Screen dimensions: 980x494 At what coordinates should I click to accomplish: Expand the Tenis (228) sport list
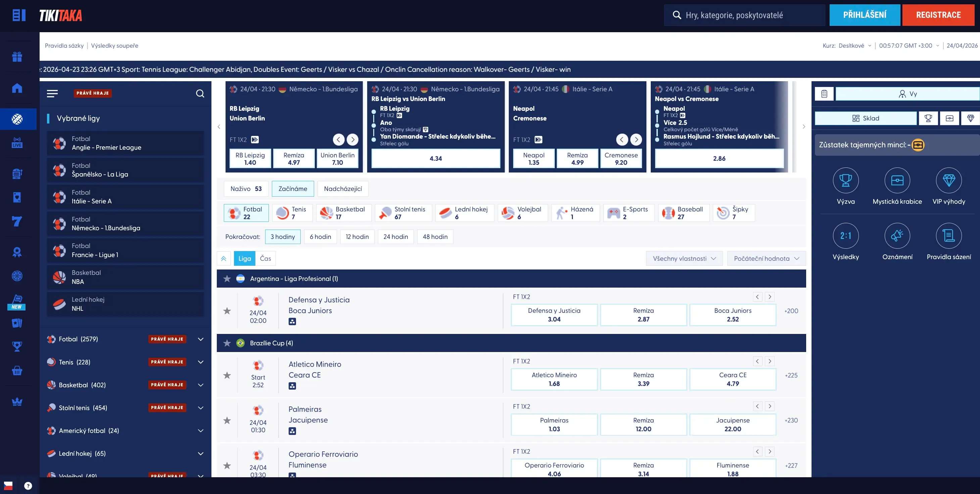(x=200, y=362)
